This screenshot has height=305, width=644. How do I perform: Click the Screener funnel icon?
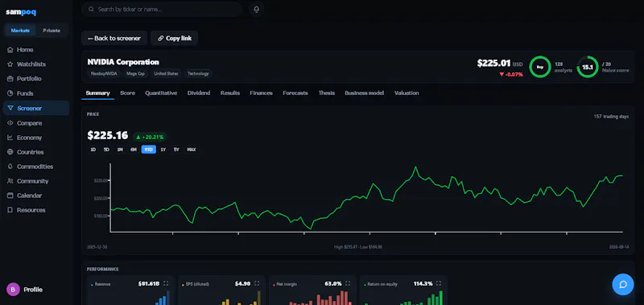[x=10, y=109]
